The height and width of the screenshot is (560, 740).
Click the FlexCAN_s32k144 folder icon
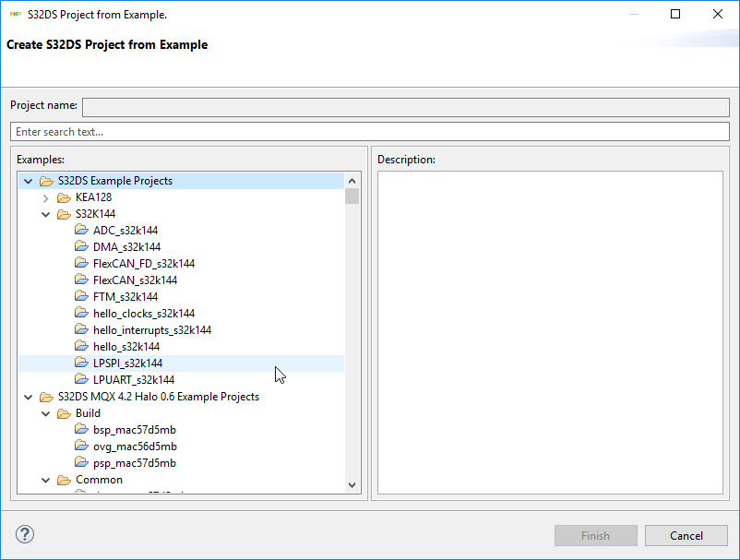click(x=81, y=280)
